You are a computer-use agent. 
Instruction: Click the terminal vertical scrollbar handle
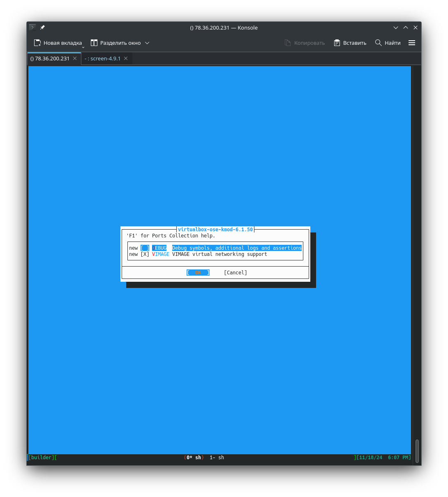(417, 451)
